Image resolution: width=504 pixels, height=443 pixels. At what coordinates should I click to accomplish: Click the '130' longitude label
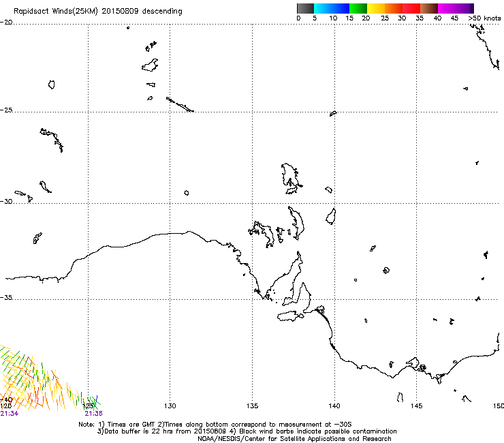tap(170, 406)
